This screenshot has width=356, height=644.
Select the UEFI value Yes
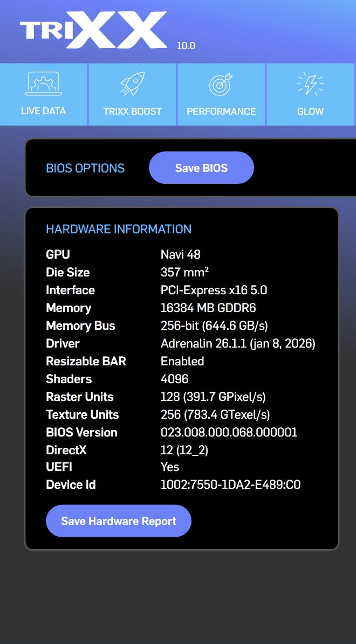(170, 467)
